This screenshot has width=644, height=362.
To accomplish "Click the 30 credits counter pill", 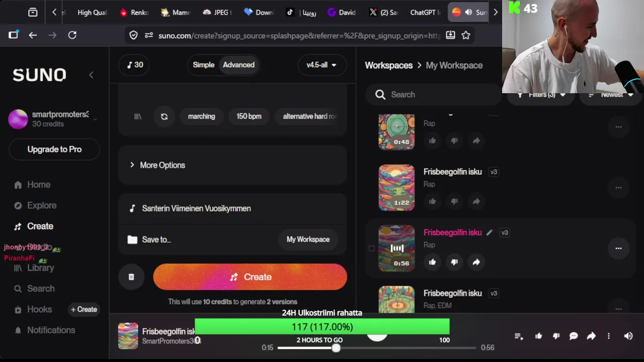I will coord(135,65).
